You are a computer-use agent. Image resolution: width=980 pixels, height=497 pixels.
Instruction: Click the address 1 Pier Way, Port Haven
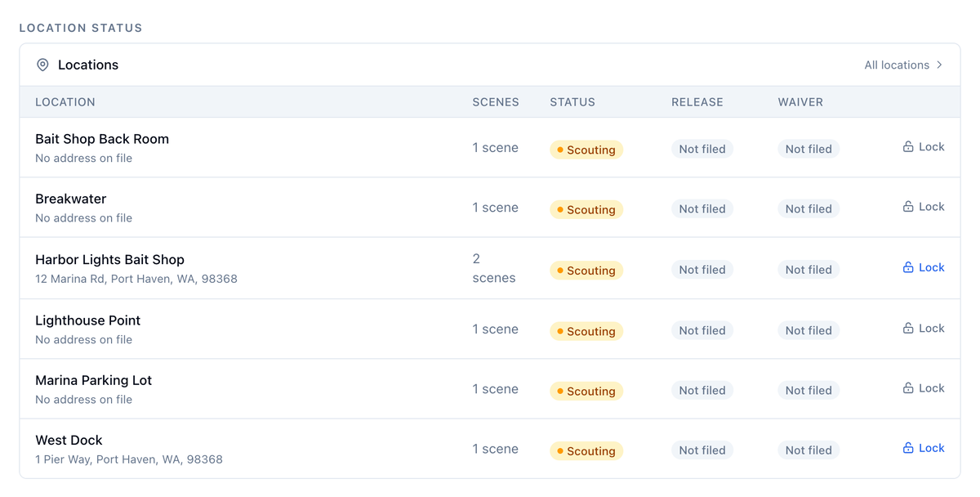pos(129,459)
